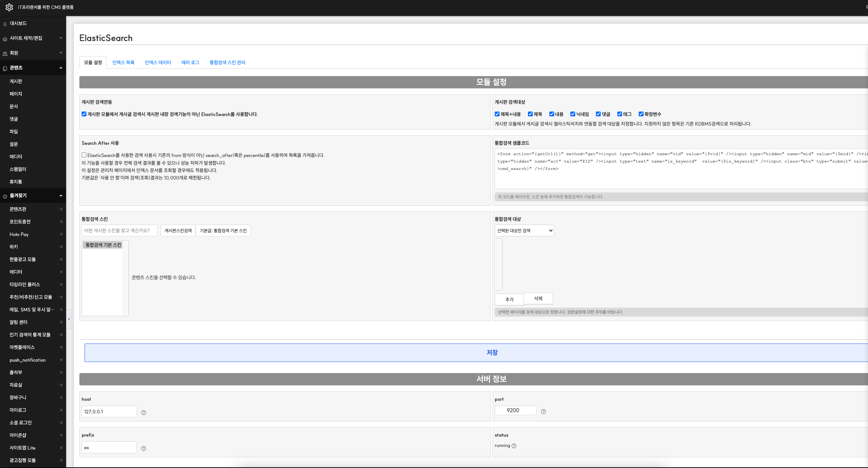Click the host input field
Screen dimensions: 868x468
coord(109,411)
